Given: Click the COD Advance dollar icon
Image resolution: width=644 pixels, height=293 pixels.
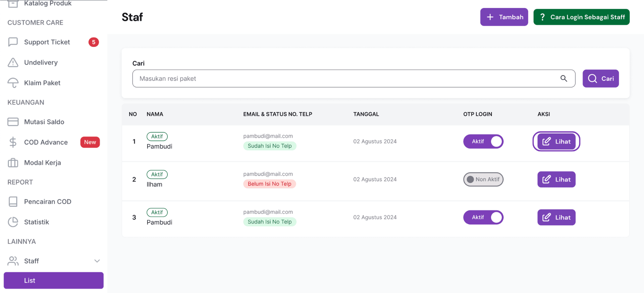Looking at the screenshot, I should pyautogui.click(x=13, y=142).
